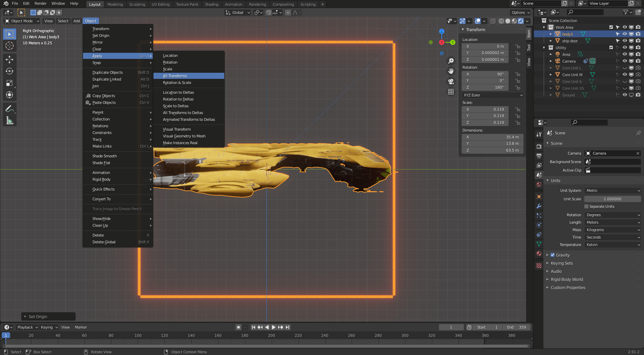Select the Cursor tool in the toolbar
This screenshot has height=355, width=644.
point(9,45)
